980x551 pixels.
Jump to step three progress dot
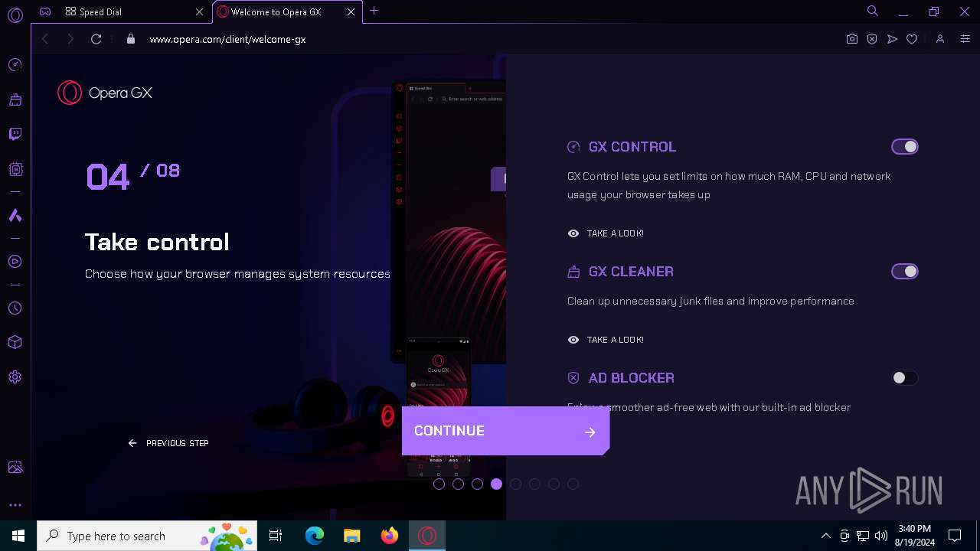[x=477, y=484]
